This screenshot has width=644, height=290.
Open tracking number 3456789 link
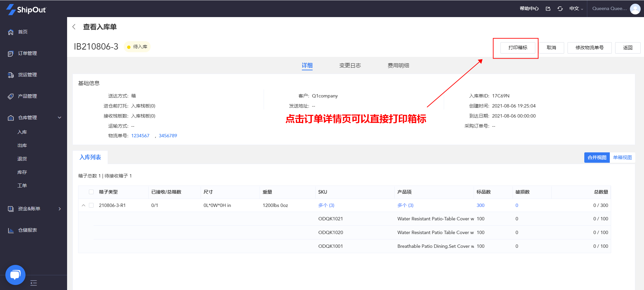pos(168,136)
